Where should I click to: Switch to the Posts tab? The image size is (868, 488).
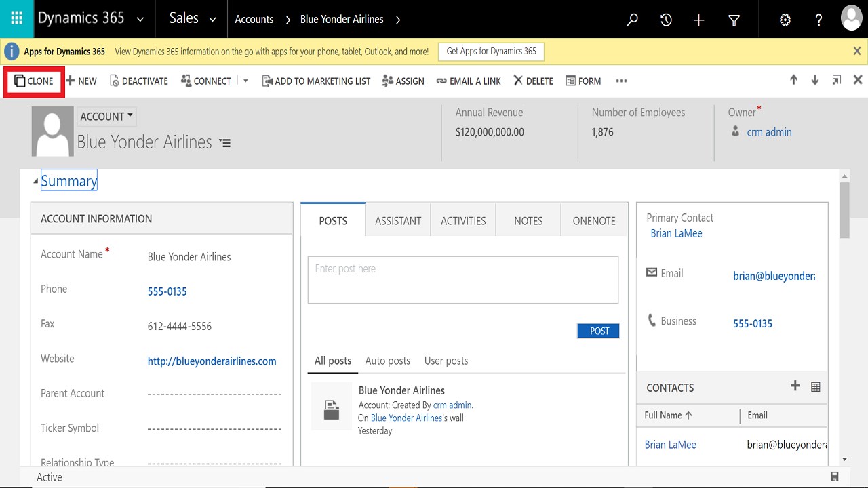click(x=333, y=220)
